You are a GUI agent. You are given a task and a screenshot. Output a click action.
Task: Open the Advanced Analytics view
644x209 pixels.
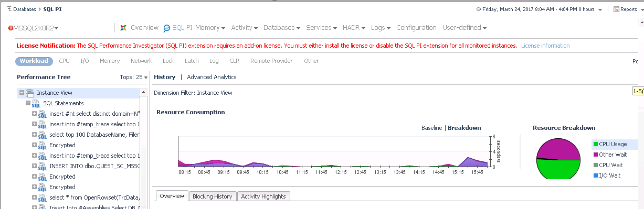[x=212, y=77]
